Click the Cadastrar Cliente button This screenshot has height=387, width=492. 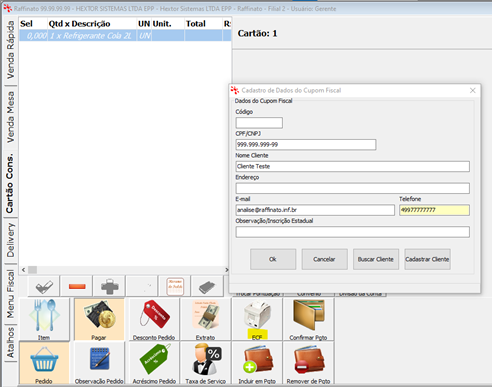pos(427,259)
